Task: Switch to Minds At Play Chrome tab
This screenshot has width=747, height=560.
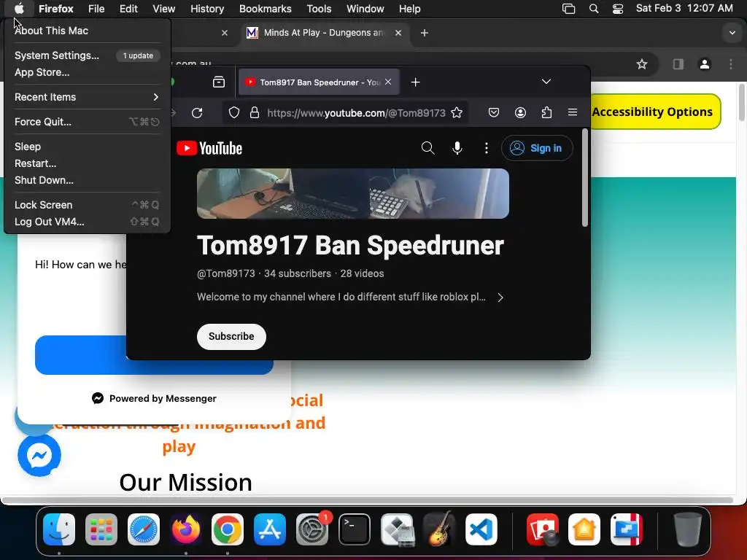Action: [x=324, y=33]
